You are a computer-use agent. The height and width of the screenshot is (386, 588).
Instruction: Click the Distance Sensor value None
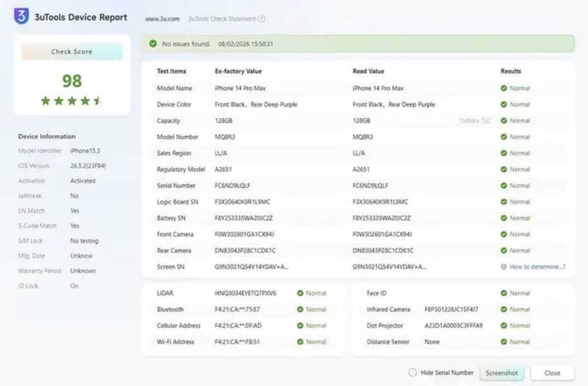(x=432, y=342)
